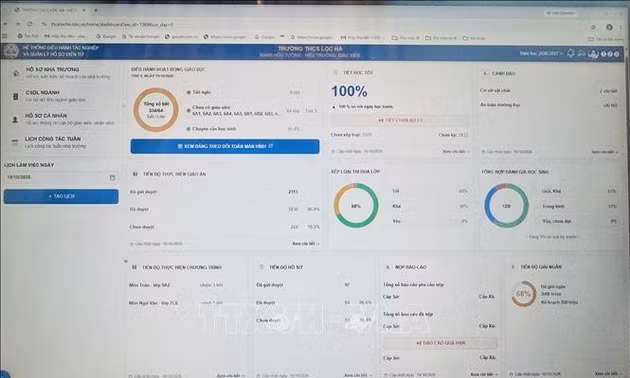Open Xem chi tiết link in Nộp báo cáo card
This screenshot has height=378, width=630.
point(484,374)
